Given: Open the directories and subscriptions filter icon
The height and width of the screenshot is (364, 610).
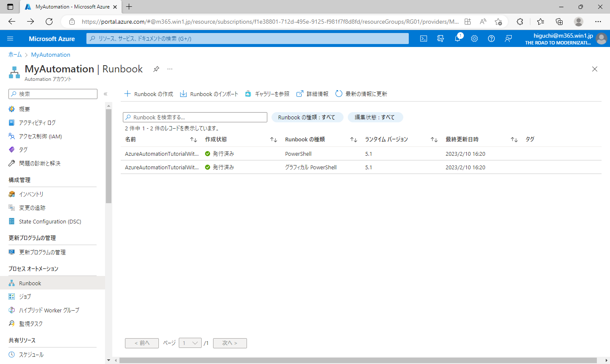Looking at the screenshot, I should pyautogui.click(x=441, y=39).
